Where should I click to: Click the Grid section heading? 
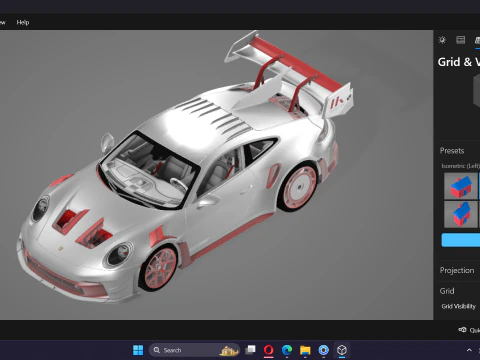click(x=447, y=291)
